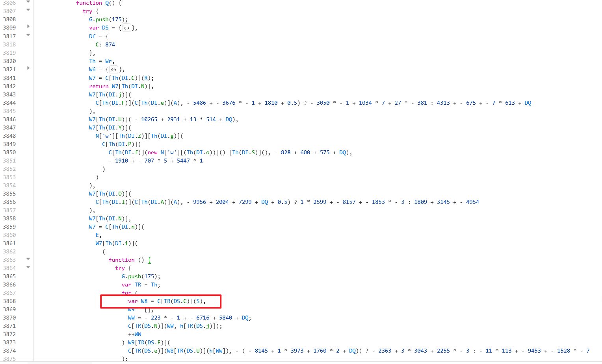Click the Wr identifier on line 3820
Screen dimensions: 602x364
coord(108,61)
